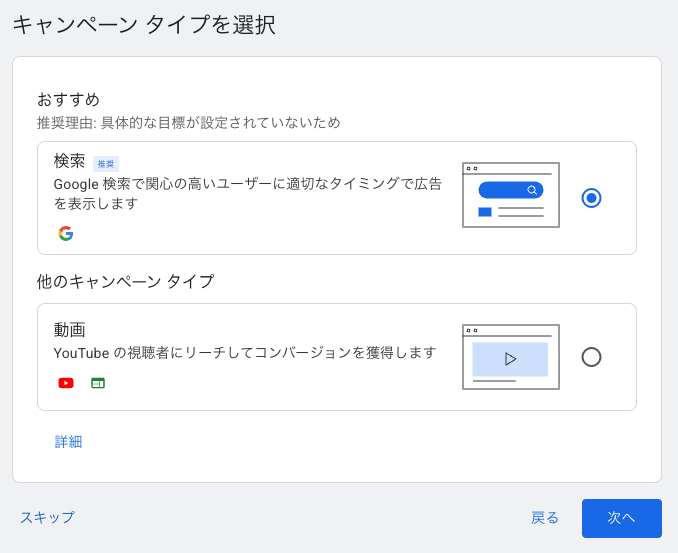Go back with the 戻る button
The height and width of the screenshot is (553, 678).
(x=545, y=518)
